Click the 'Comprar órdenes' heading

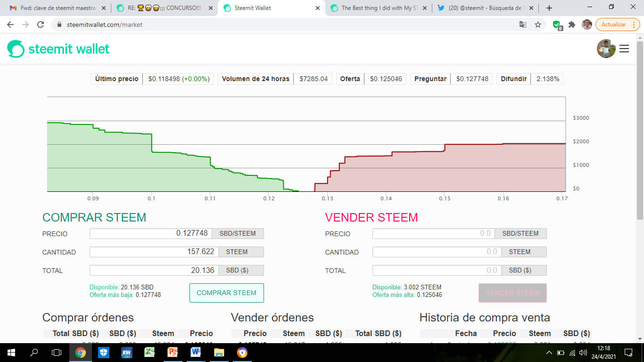point(88,318)
